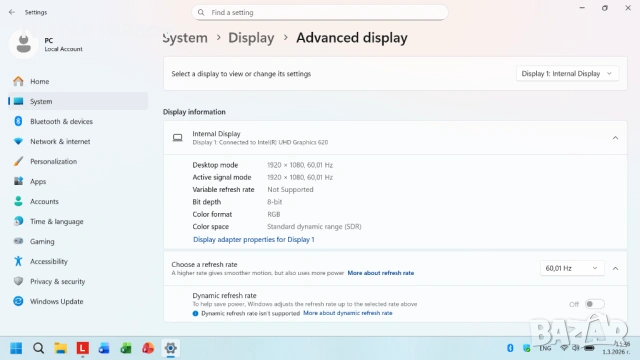Image resolution: width=640 pixels, height=360 pixels.
Task: Open the red L app in taskbar
Action: (82, 348)
